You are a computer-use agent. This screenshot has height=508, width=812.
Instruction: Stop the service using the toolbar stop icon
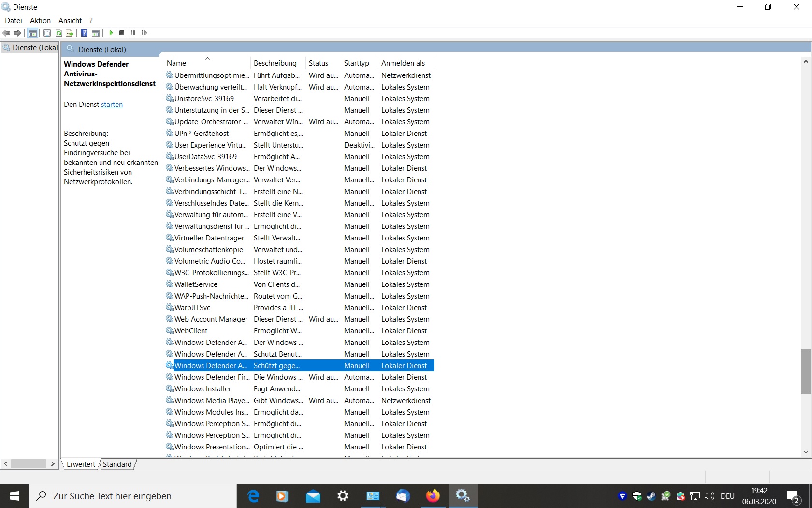tap(122, 33)
